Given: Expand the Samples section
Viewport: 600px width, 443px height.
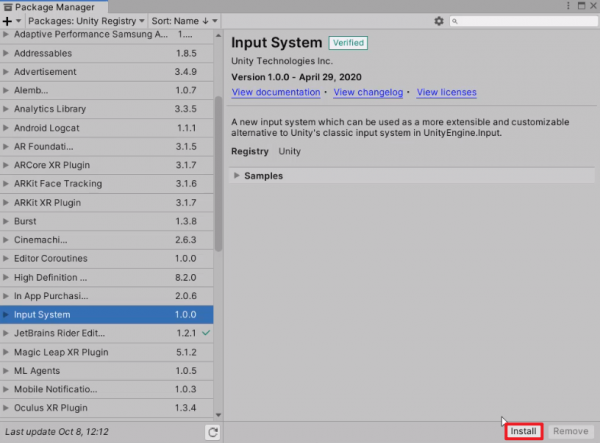Looking at the screenshot, I should pyautogui.click(x=236, y=176).
